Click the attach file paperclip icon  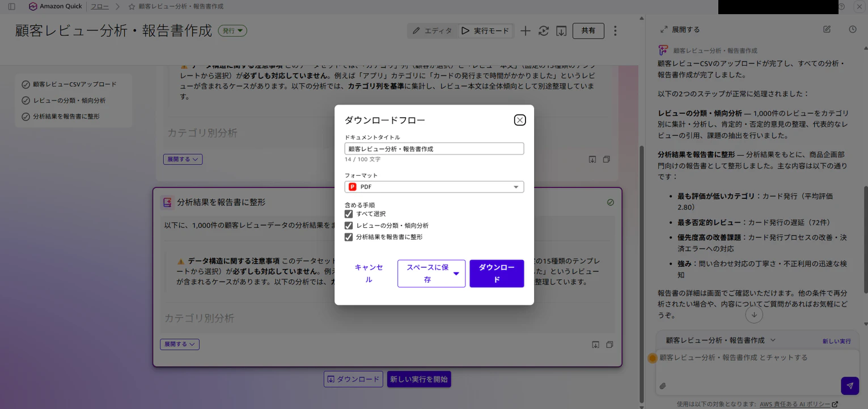(x=663, y=386)
